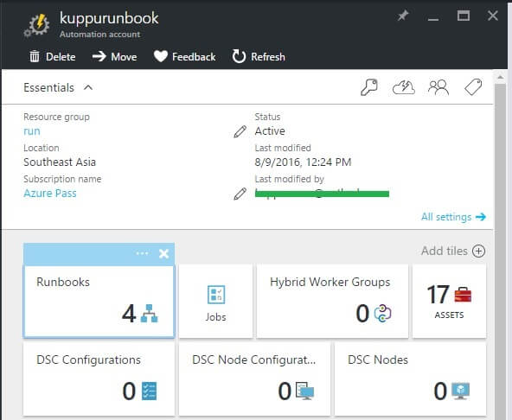The image size is (512, 420).
Task: Open the Runbooks tile
Action: [99, 302]
